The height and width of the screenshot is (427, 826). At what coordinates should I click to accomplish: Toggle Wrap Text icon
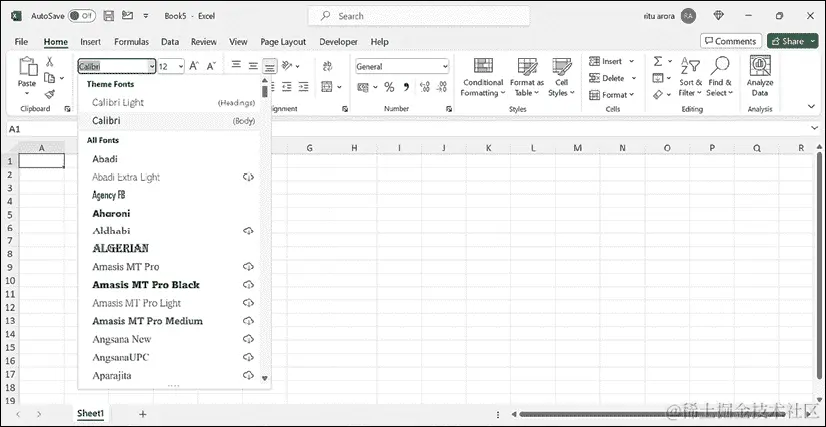pos(327,66)
